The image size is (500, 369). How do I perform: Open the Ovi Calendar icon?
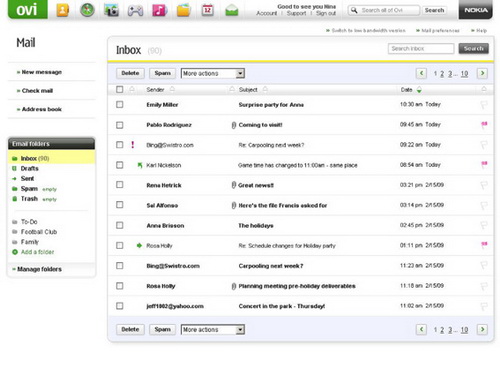(208, 10)
